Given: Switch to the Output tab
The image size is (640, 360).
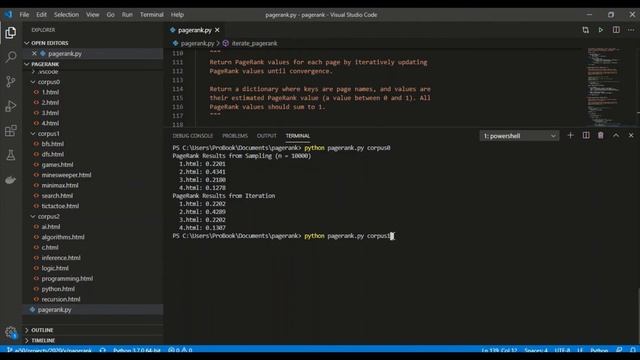Looking at the screenshot, I should pos(267,136).
